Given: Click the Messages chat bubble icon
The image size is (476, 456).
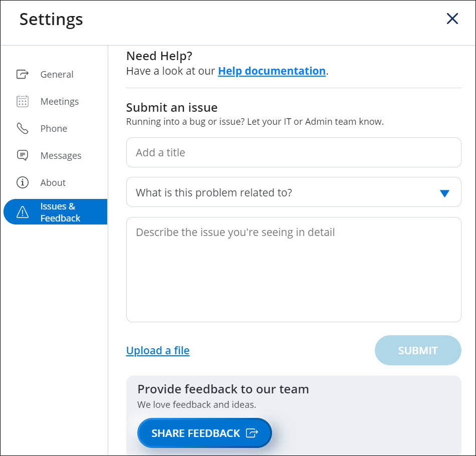Looking at the screenshot, I should (23, 155).
